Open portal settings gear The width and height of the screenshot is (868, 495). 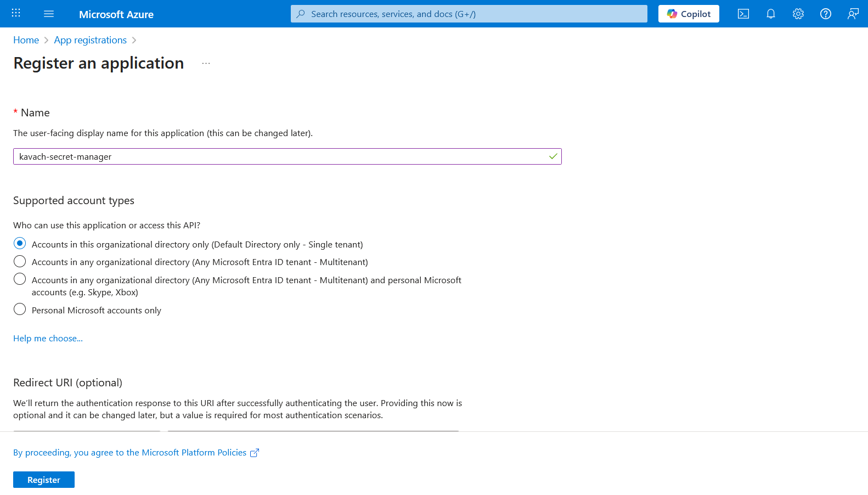click(798, 14)
